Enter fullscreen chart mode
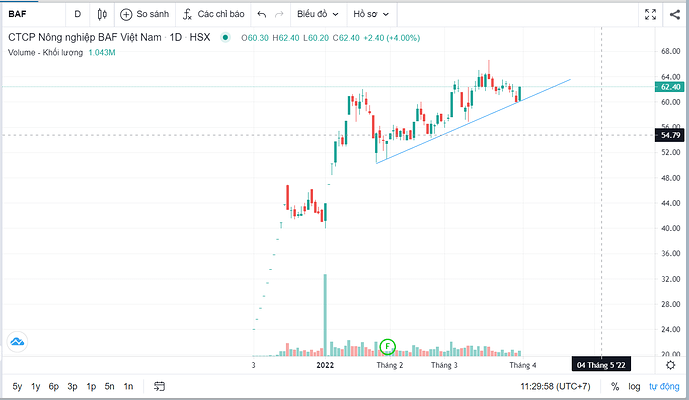 click(x=650, y=15)
